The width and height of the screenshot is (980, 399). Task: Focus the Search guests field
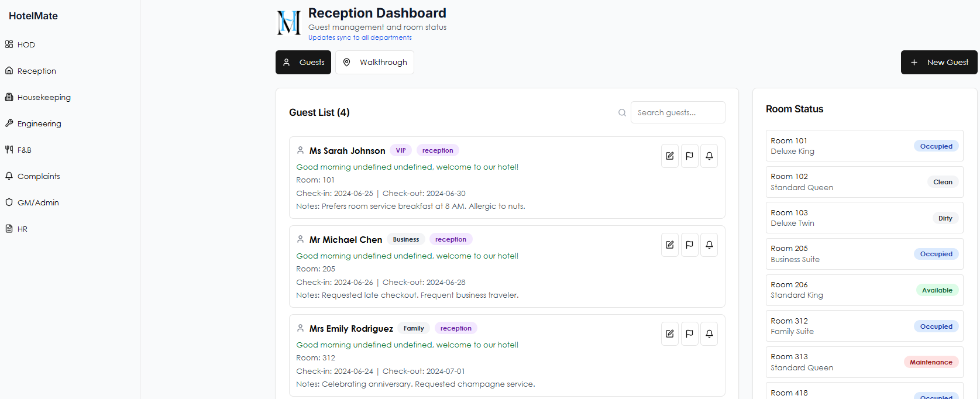678,112
